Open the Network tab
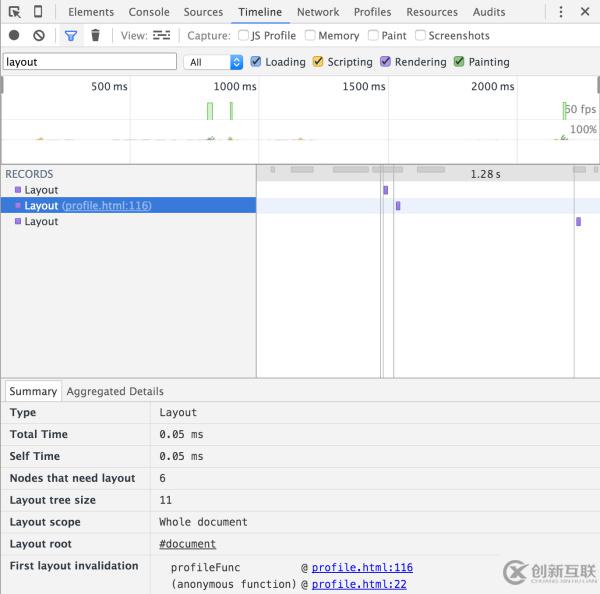 [x=318, y=12]
